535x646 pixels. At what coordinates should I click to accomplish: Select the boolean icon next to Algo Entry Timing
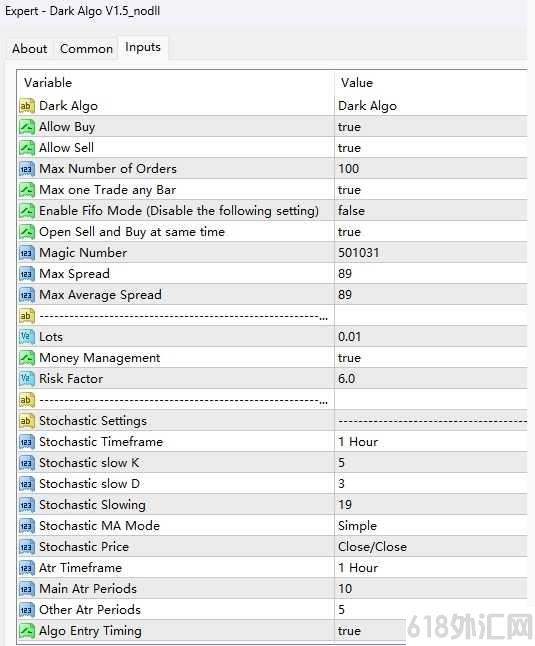pos(26,630)
